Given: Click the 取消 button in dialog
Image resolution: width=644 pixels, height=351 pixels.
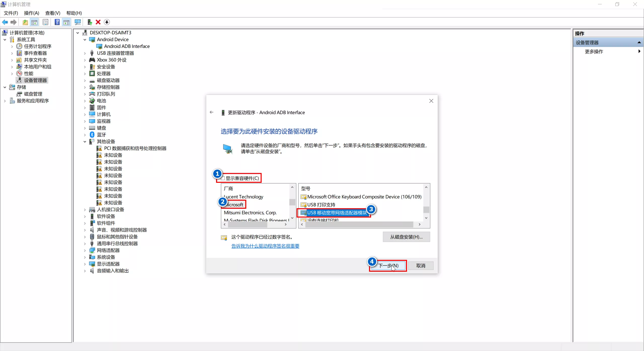Looking at the screenshot, I should click(x=420, y=266).
